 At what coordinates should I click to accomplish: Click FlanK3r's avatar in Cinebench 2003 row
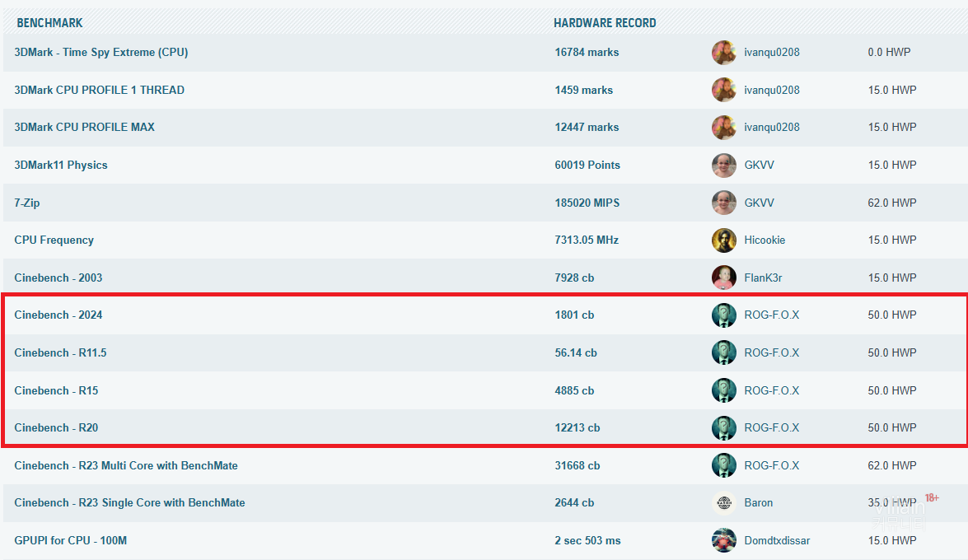(723, 278)
